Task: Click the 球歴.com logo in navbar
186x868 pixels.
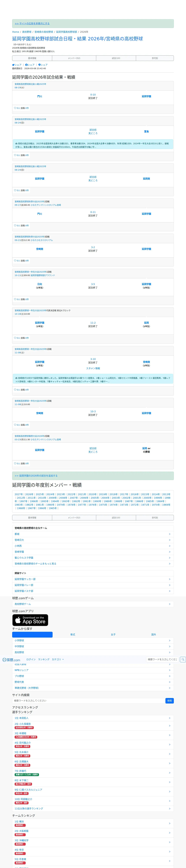Action: [x=11, y=660]
